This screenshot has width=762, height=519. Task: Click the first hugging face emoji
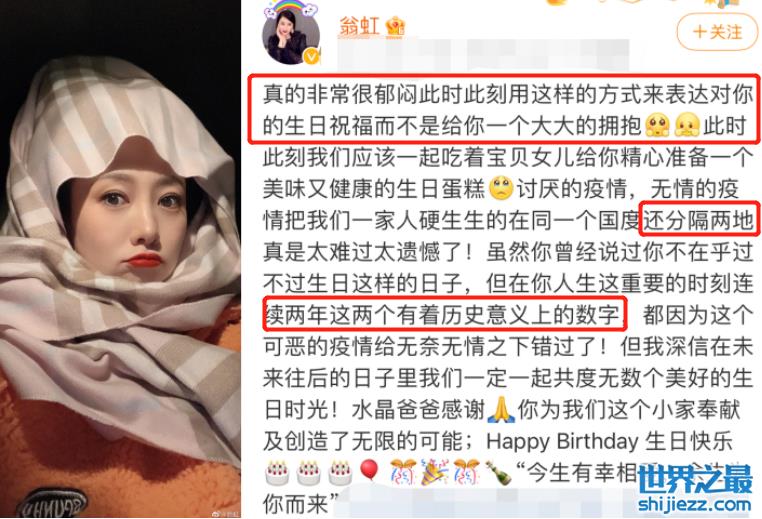pos(658,125)
